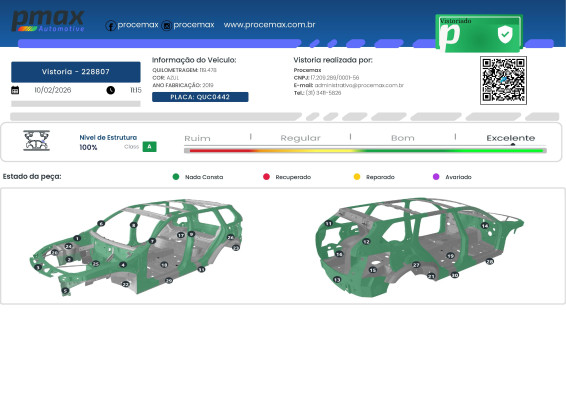Click the purple Avariado legend dot
Image resolution: width=566 pixels, height=400 pixels.
pos(436,177)
